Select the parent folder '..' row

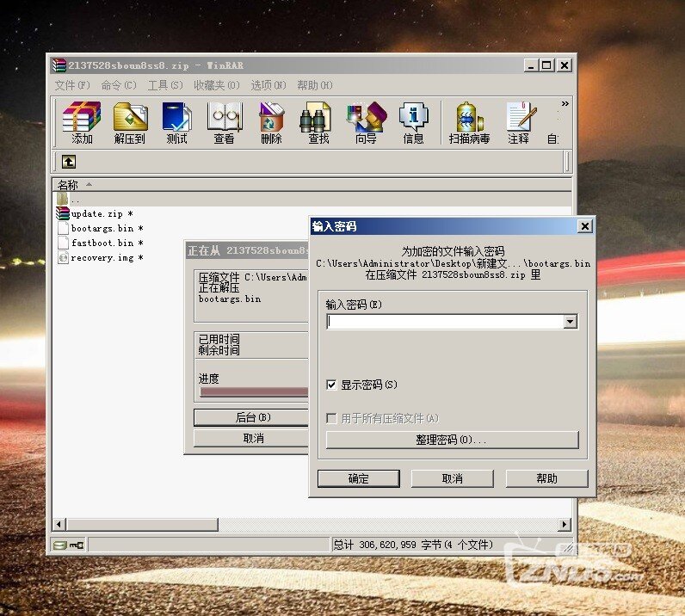point(312,200)
